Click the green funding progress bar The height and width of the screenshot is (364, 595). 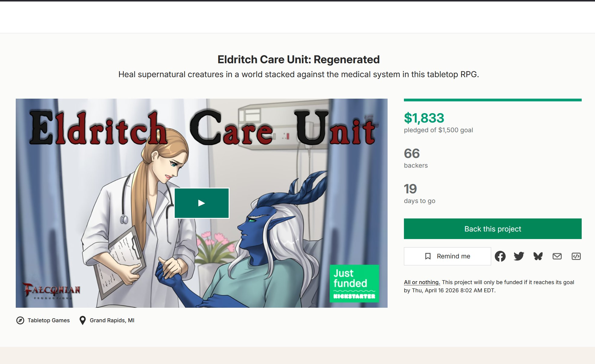[493, 100]
